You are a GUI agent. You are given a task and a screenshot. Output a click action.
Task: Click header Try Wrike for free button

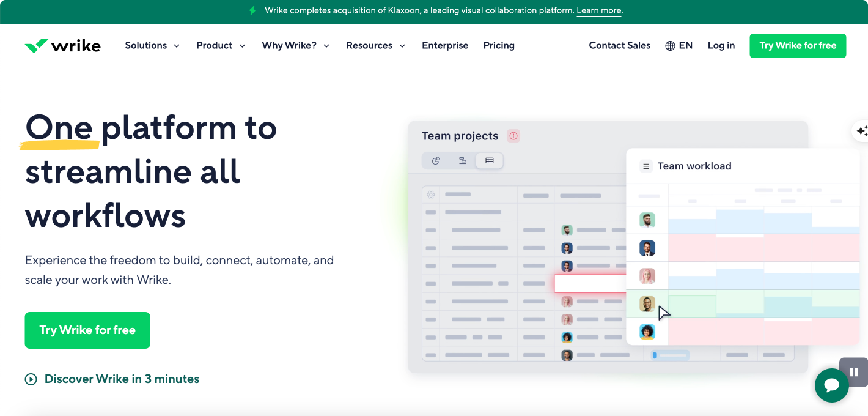click(x=798, y=46)
